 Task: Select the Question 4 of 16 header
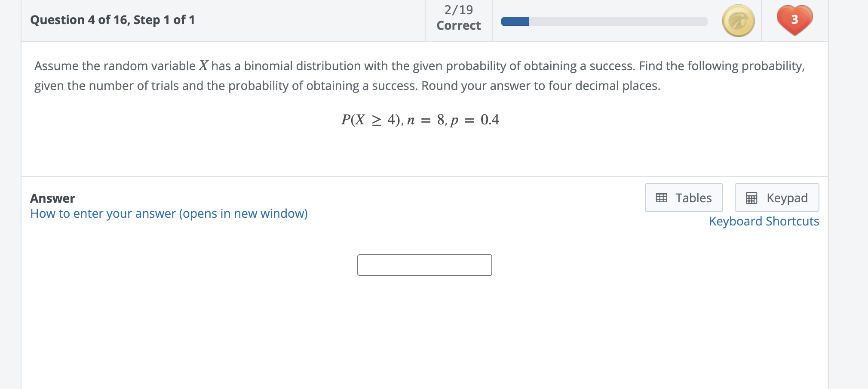113,20
